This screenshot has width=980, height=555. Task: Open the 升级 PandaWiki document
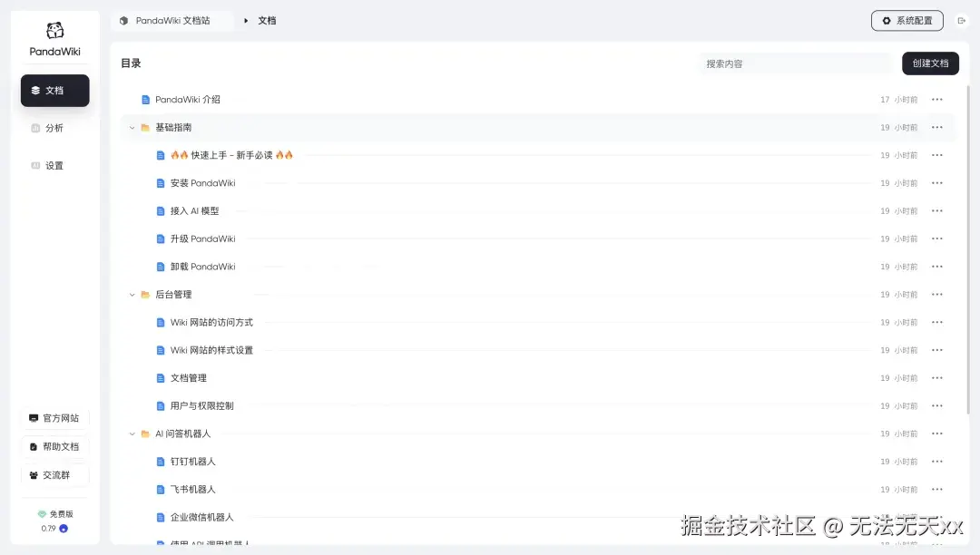click(x=202, y=239)
